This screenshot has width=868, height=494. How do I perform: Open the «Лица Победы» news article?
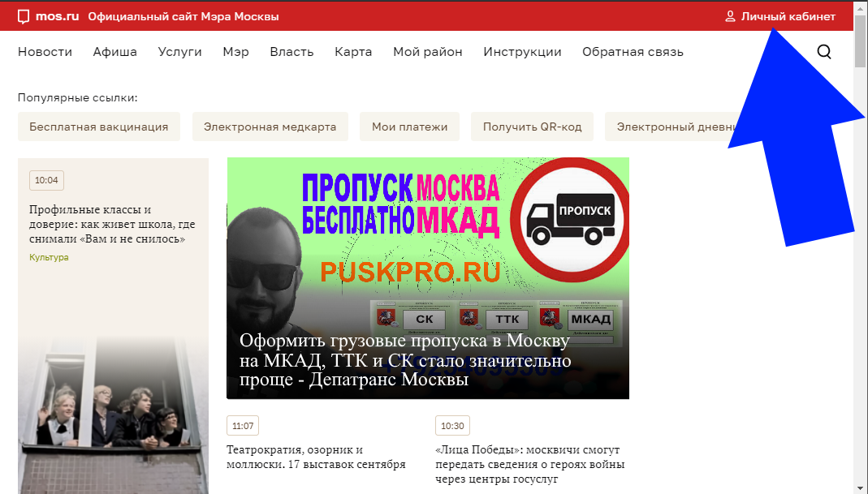[x=529, y=464]
